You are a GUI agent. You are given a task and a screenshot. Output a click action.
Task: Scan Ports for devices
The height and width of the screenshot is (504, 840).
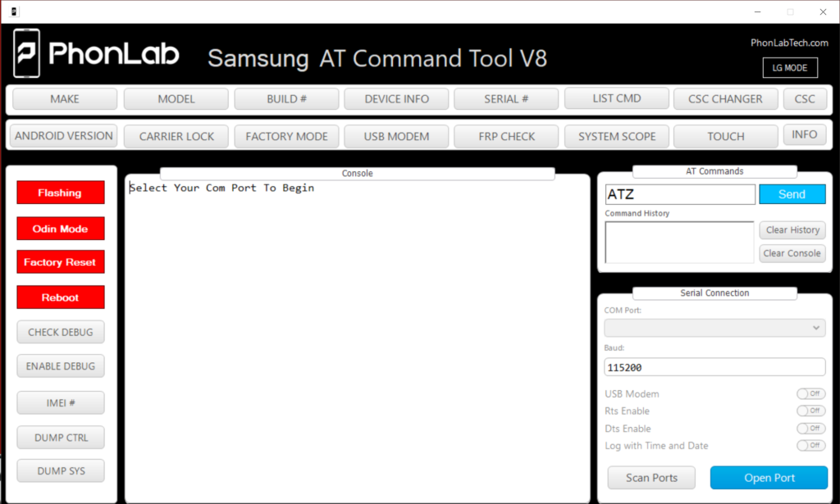651,478
